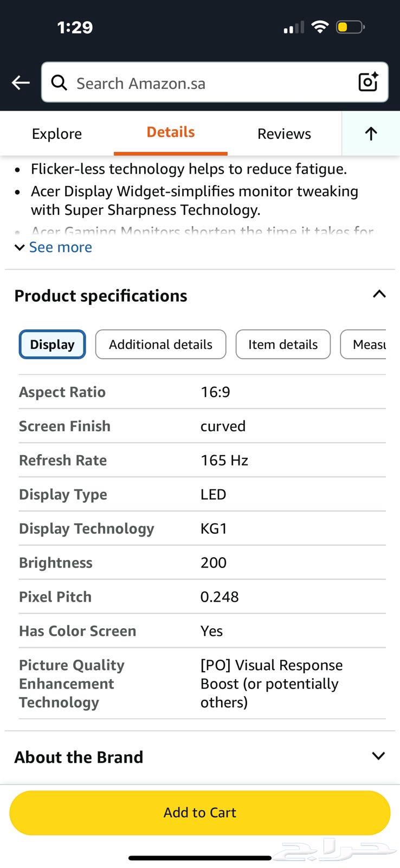Collapse the Product specifications section
This screenshot has width=400, height=868.
[x=378, y=294]
